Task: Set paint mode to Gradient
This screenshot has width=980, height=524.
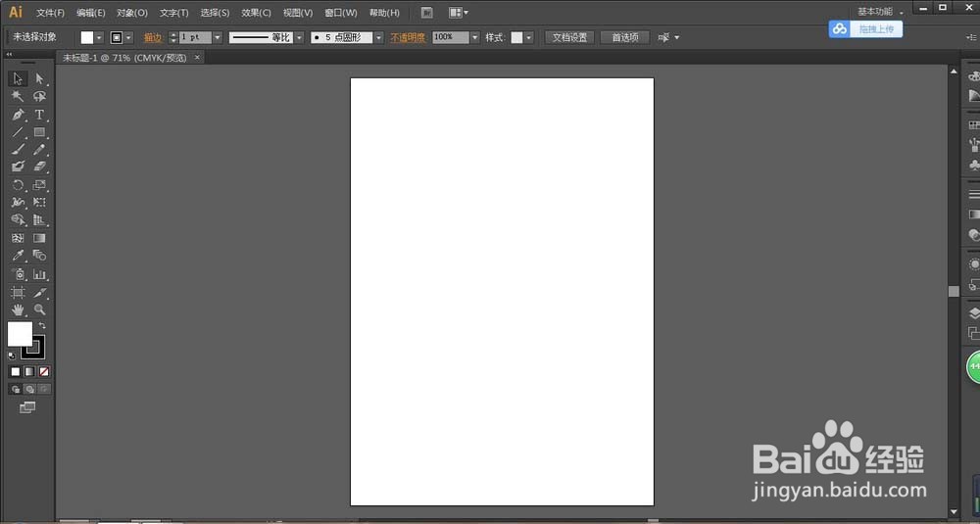Action: pos(29,371)
